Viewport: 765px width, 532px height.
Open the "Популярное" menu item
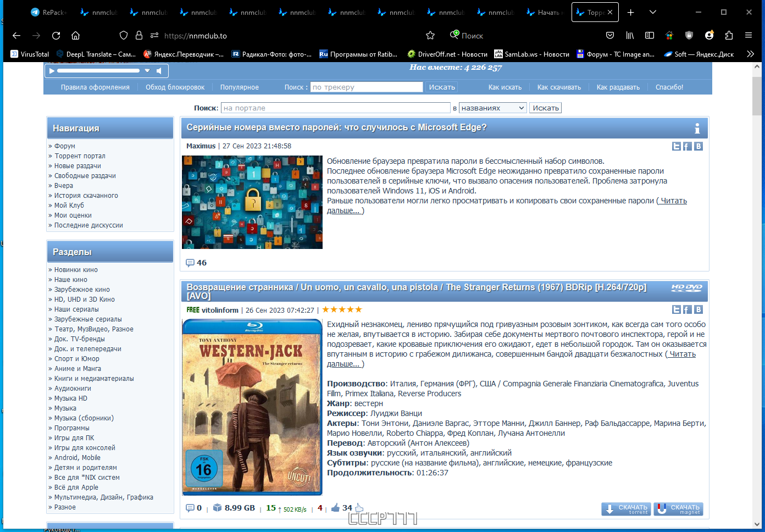click(239, 87)
